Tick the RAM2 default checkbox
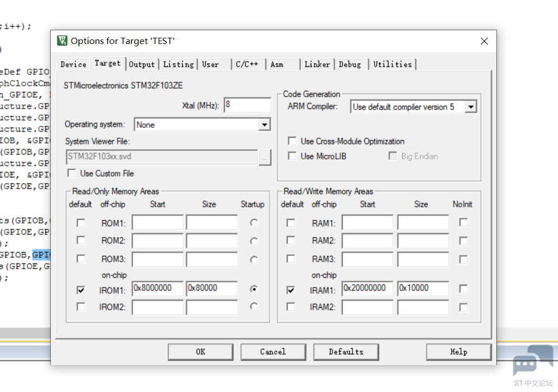The height and width of the screenshot is (392, 558). pyautogui.click(x=291, y=241)
